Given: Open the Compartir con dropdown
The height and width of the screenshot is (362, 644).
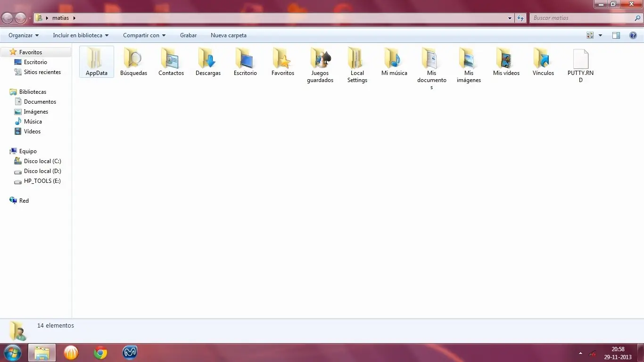Looking at the screenshot, I should (144, 35).
